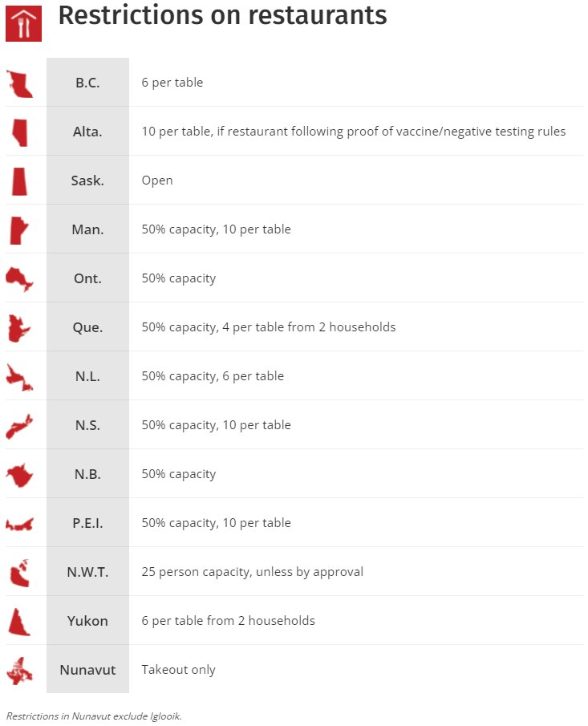Click the British Columbia map icon
588x726 pixels.
point(19,83)
